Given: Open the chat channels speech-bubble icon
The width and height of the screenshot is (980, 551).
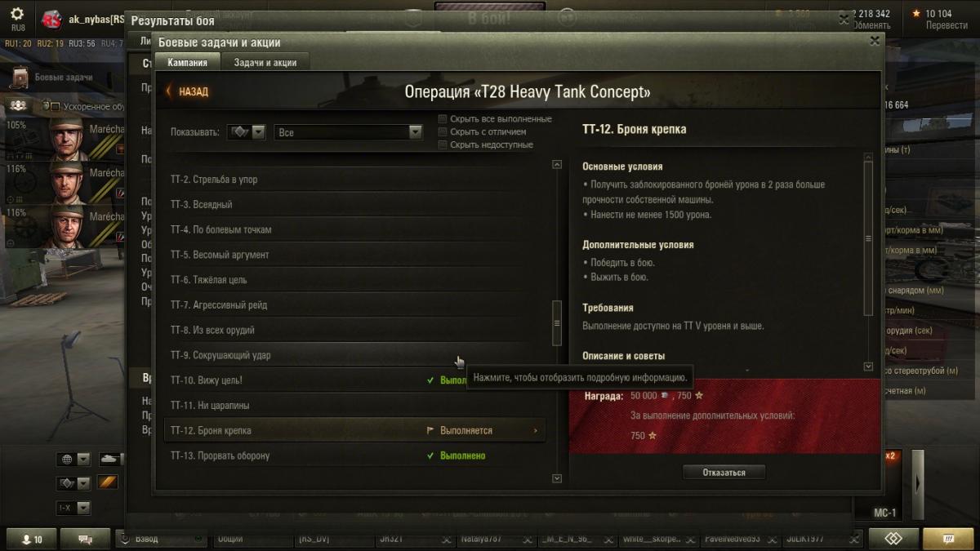Looking at the screenshot, I should pos(87,540).
